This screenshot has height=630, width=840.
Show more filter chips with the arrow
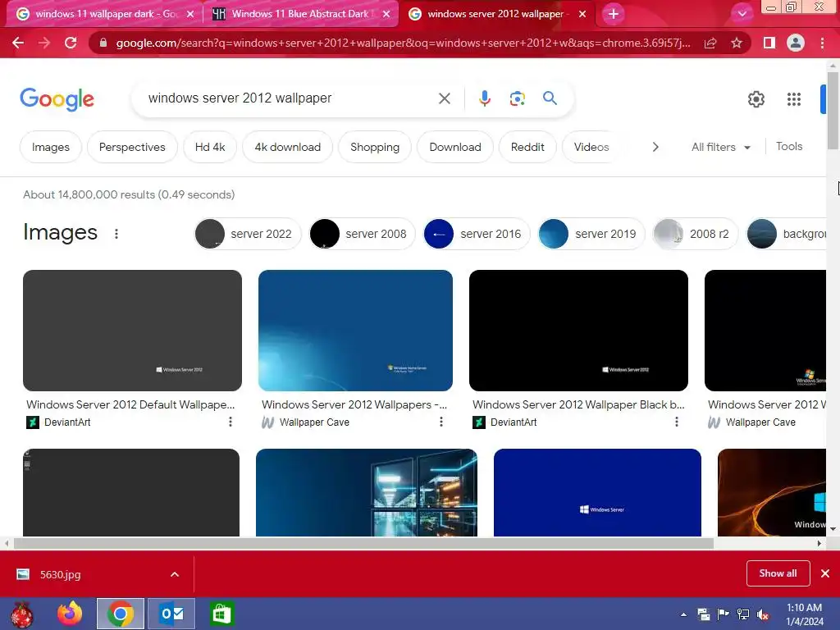click(x=655, y=147)
